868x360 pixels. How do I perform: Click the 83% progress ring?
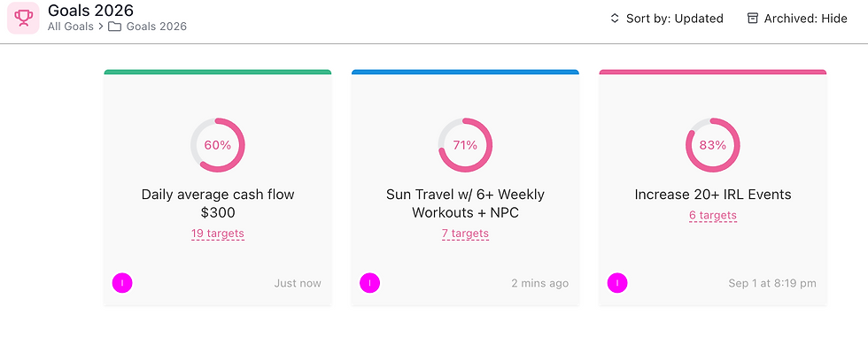click(713, 145)
